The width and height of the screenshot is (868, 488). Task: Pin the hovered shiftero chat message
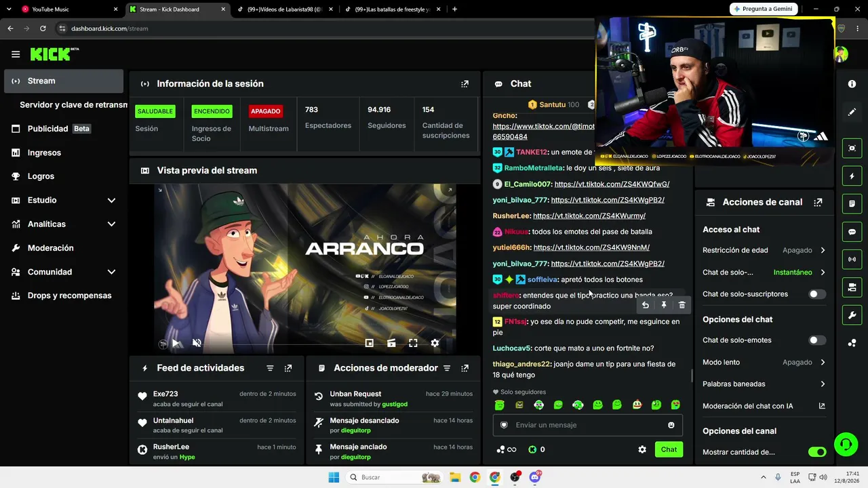[664, 305]
